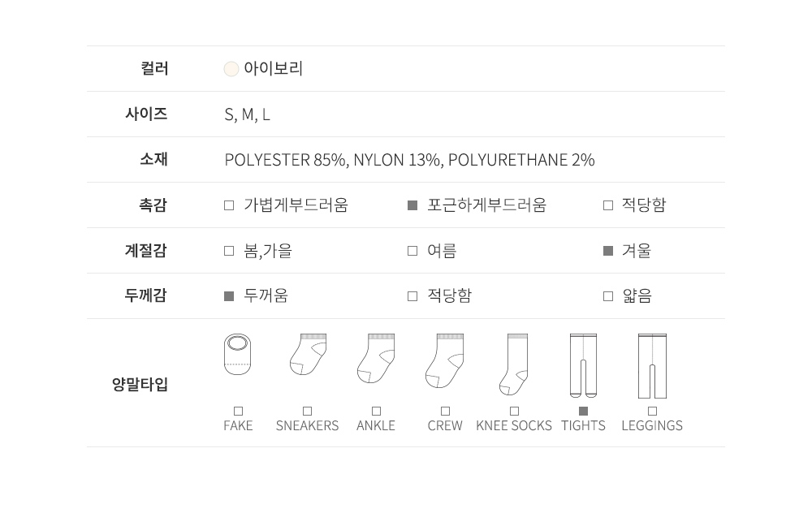Select the tights illustration icon
Viewport: 812px width, 513px height.
583,366
